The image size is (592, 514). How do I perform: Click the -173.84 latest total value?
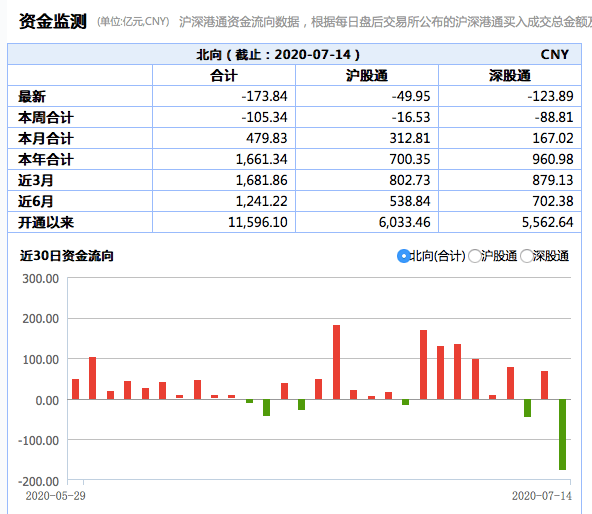pos(264,96)
